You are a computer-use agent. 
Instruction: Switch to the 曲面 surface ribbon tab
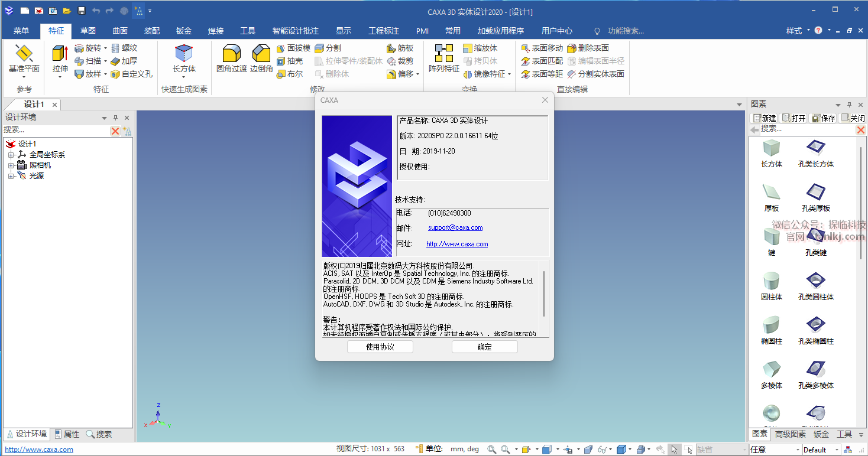(120, 31)
